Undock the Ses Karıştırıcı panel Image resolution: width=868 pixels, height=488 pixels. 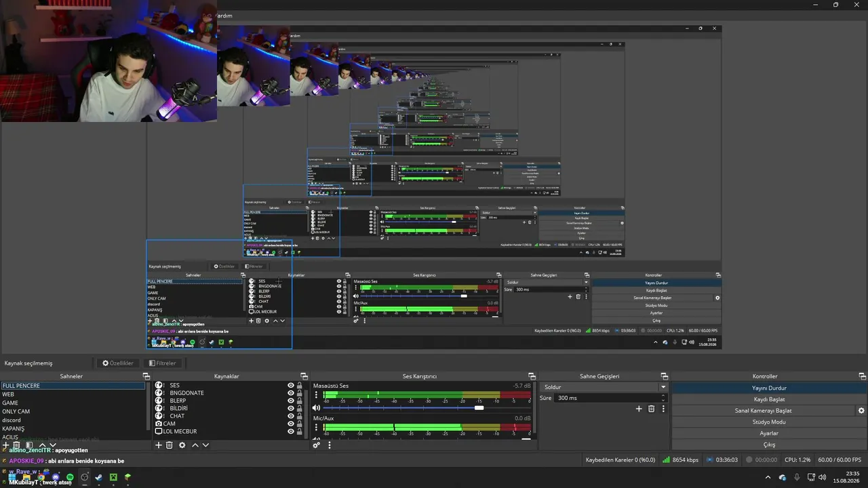(532, 376)
